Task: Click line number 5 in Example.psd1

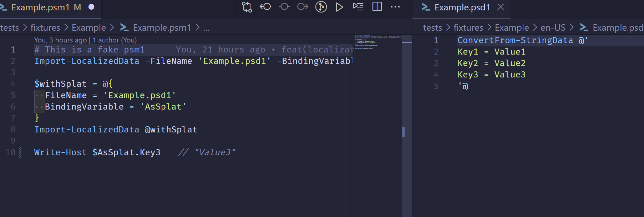Action: point(436,86)
